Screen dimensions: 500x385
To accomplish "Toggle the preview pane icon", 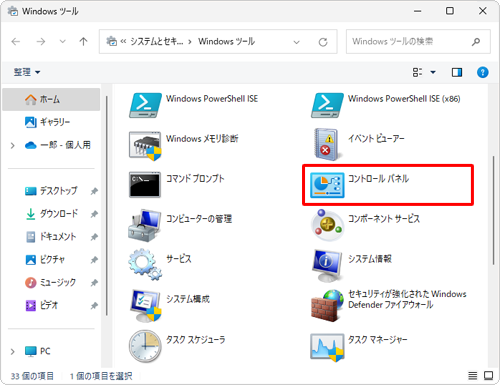I will pyautogui.click(x=457, y=72).
